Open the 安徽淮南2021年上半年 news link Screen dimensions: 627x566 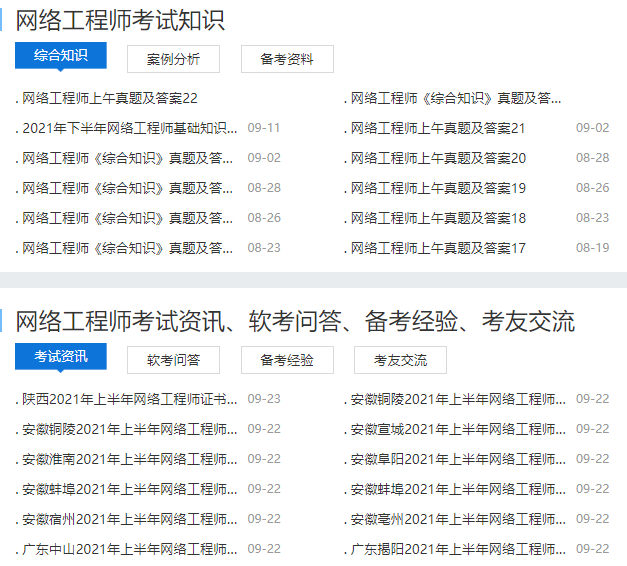(x=130, y=459)
